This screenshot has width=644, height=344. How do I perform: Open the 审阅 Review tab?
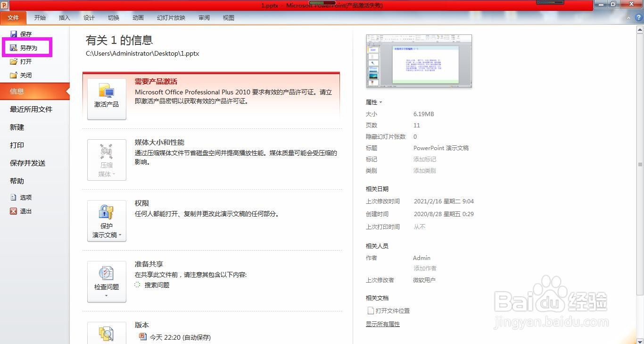click(204, 17)
